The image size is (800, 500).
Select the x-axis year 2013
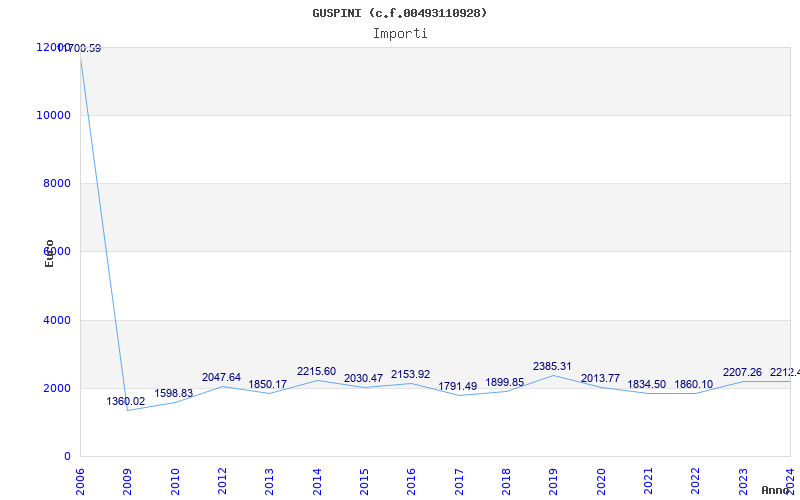click(x=269, y=481)
